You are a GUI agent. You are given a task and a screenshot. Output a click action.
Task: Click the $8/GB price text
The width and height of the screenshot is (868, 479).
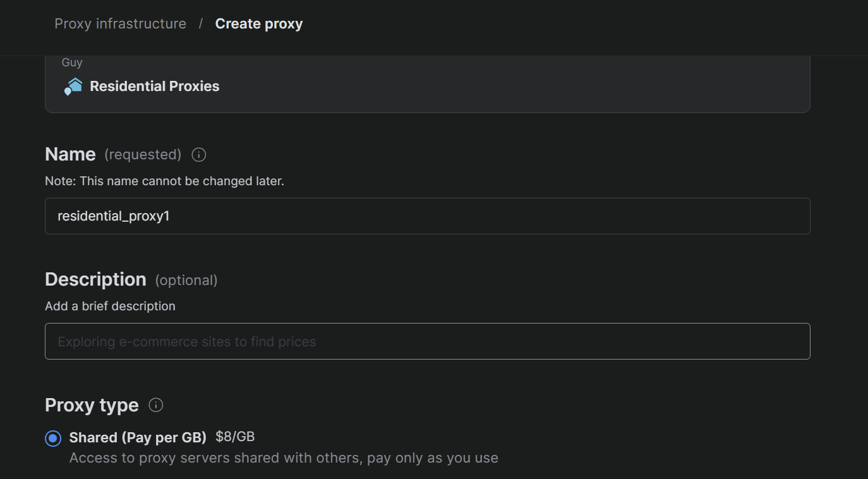coord(235,437)
